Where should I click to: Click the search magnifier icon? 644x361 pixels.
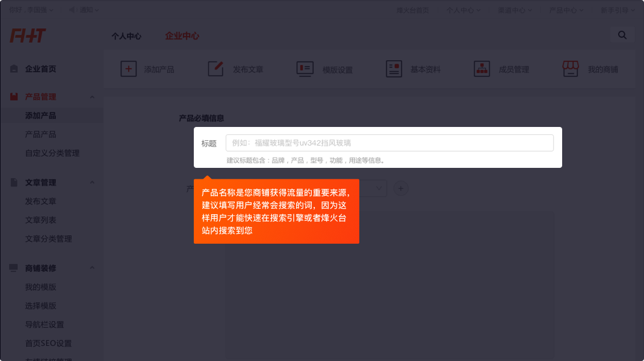point(622,35)
